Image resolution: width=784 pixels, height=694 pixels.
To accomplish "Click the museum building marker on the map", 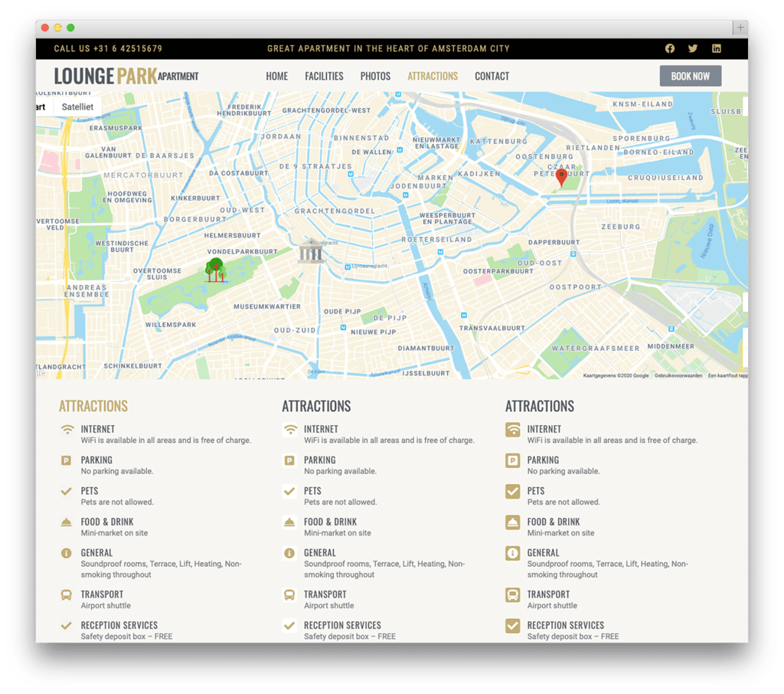I will coord(311,251).
